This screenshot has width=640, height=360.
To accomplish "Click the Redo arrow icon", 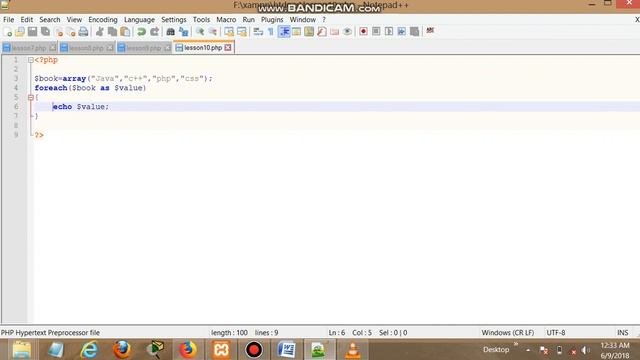I will (154, 31).
